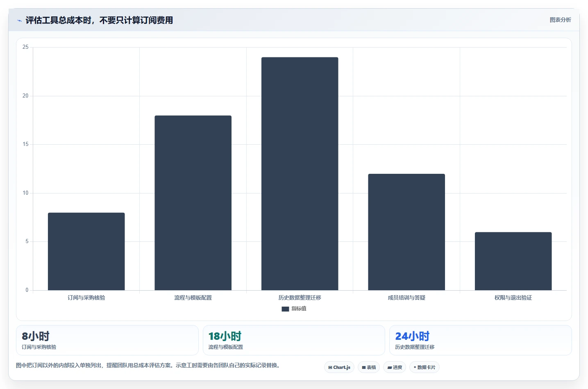
Task: Click the 流程与模板配置 axis label
Action: [x=193, y=298]
